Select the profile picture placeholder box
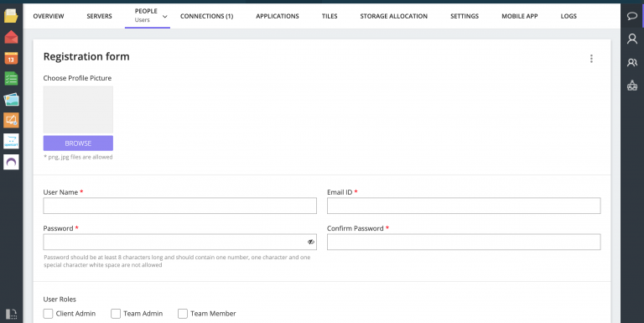Screen dimensions: 644x323 pyautogui.click(x=78, y=109)
